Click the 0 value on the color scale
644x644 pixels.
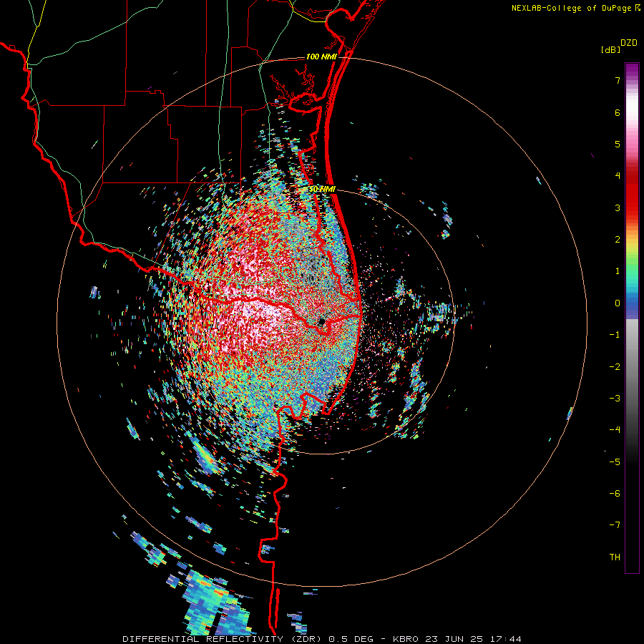pos(618,303)
